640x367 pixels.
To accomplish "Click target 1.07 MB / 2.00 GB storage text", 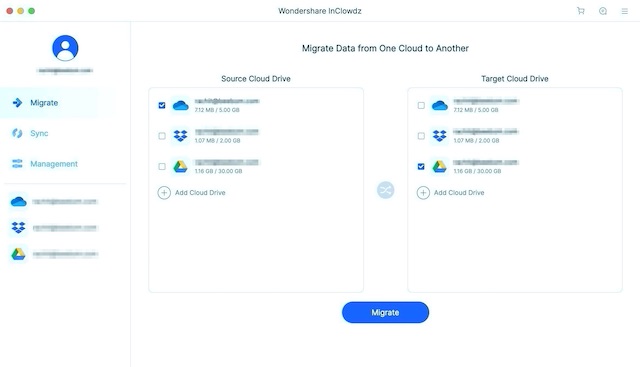I will [x=476, y=140].
